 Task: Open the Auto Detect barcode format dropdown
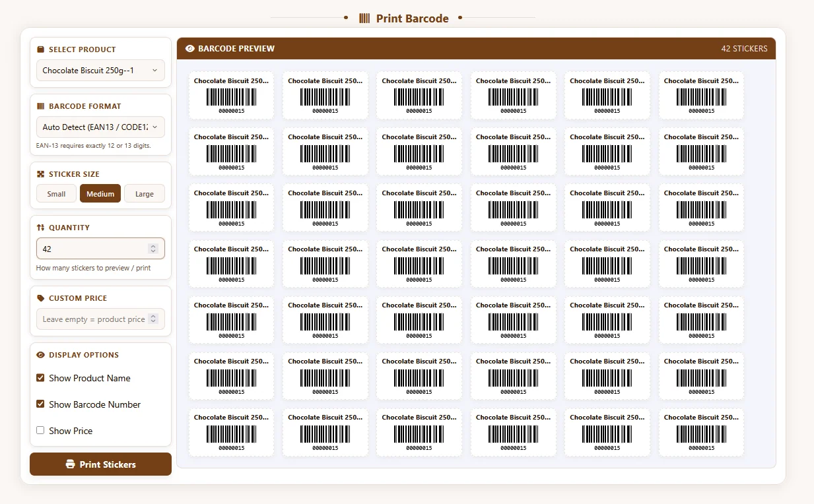tap(100, 127)
